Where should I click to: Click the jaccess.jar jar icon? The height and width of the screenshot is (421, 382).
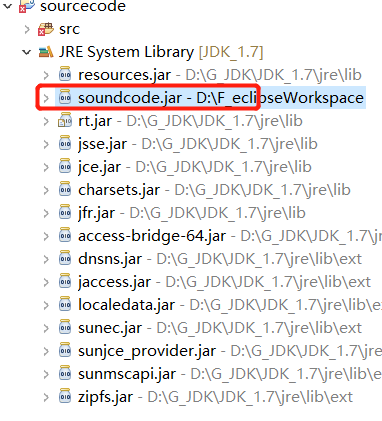click(65, 281)
